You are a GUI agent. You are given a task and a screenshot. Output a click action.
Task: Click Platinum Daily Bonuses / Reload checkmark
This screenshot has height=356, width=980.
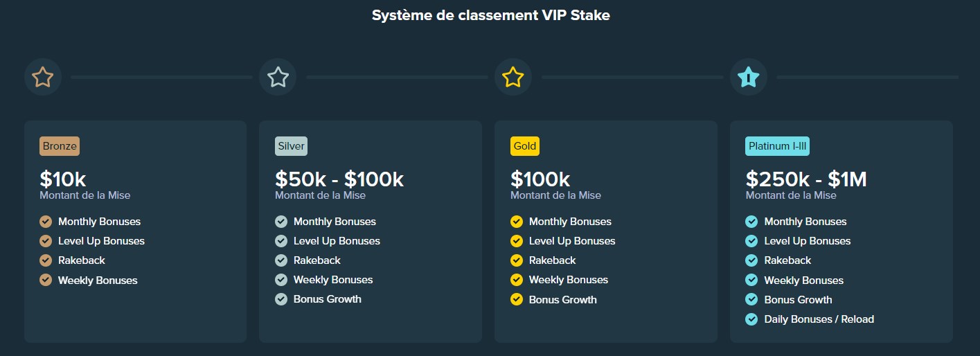click(x=751, y=319)
